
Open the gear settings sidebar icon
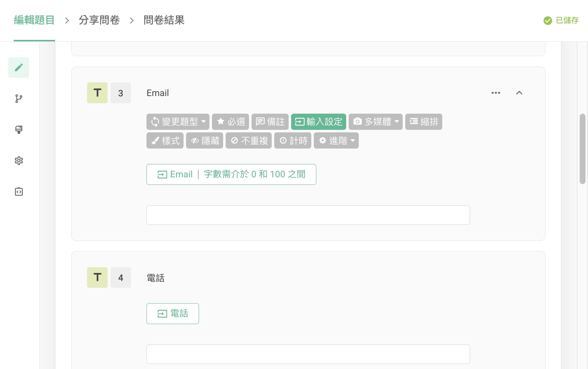(x=19, y=160)
